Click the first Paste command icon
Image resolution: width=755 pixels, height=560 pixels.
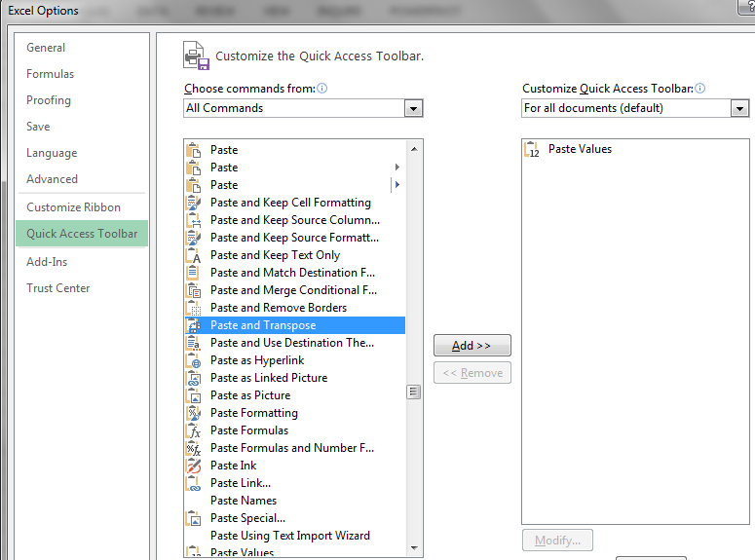click(194, 150)
